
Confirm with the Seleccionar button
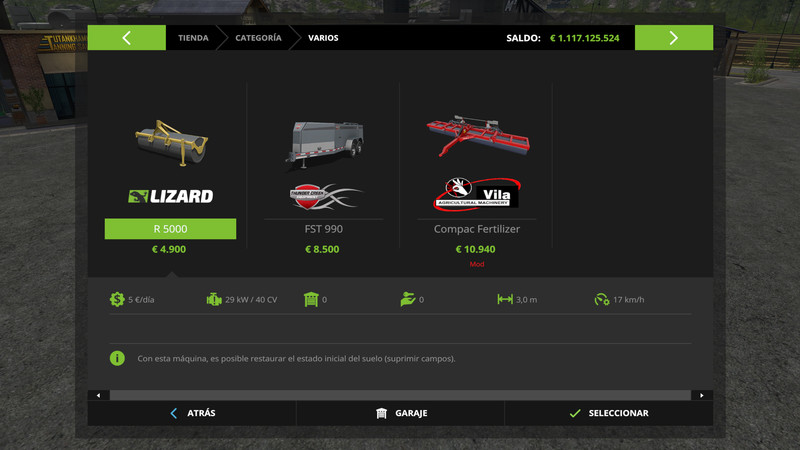tap(609, 413)
